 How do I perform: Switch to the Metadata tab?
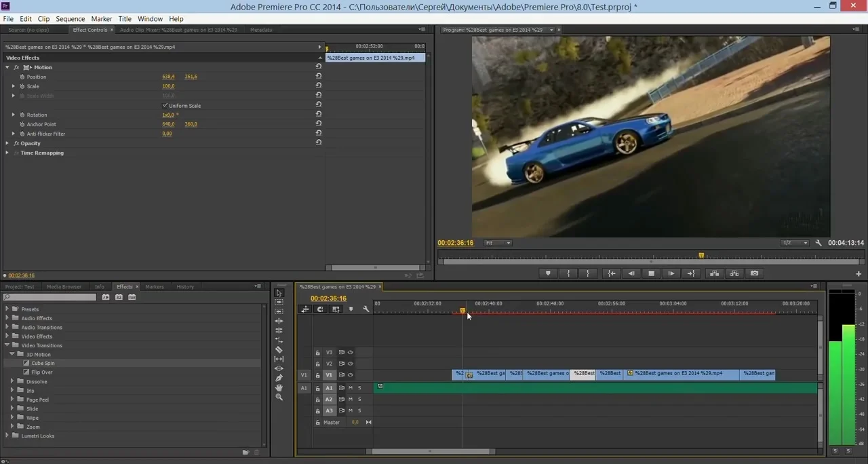[261, 30]
